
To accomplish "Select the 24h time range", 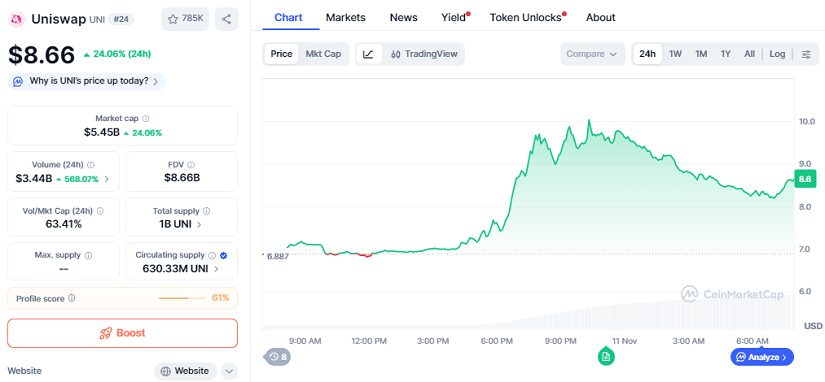I will 647,54.
